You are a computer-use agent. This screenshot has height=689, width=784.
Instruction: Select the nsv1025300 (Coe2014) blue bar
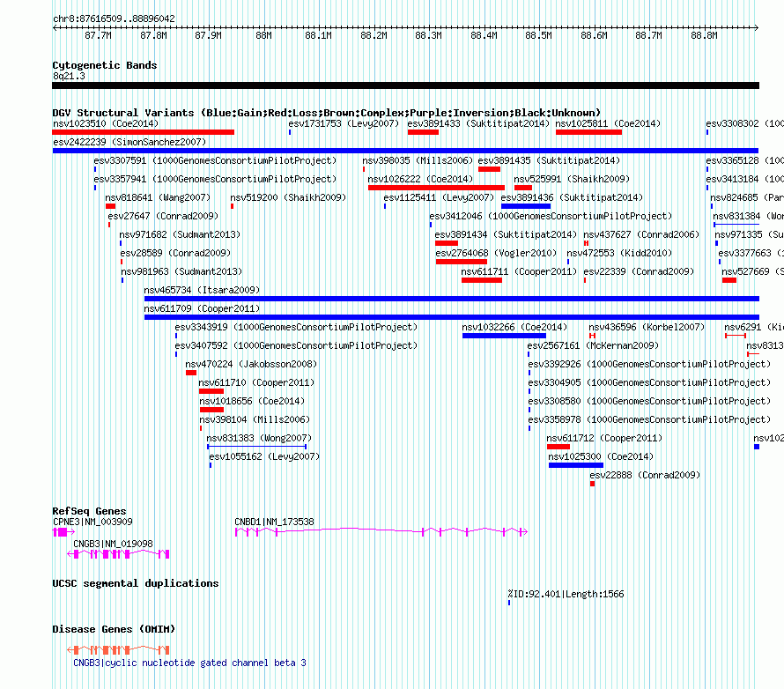click(x=576, y=465)
